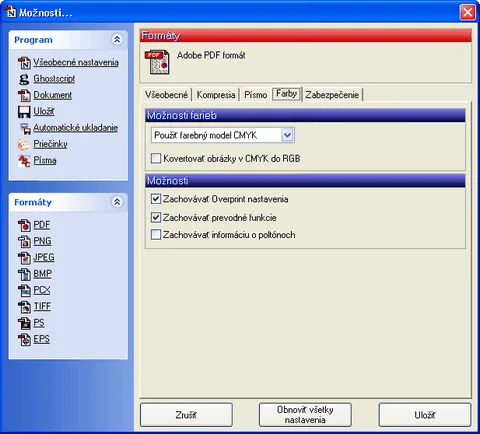
Task: Click the app icon in title bar
Action: coord(10,12)
